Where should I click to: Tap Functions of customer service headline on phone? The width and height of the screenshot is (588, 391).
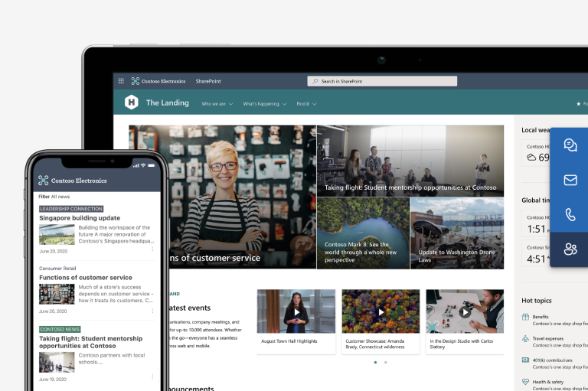point(86,278)
